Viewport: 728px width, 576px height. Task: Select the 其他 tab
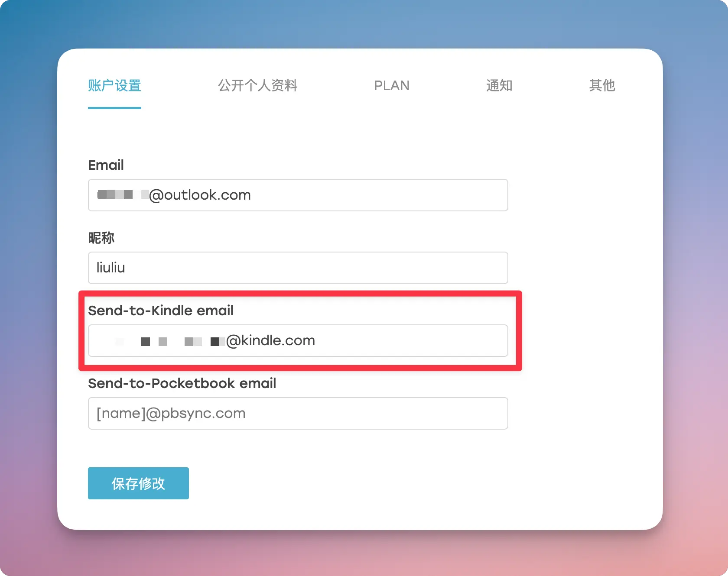pyautogui.click(x=602, y=86)
